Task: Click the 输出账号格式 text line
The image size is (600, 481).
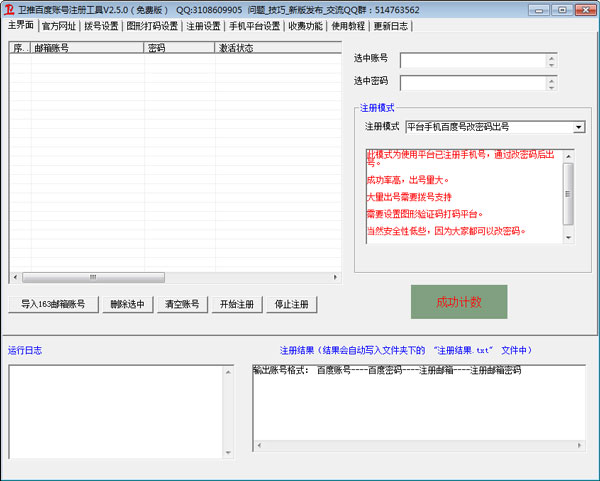Action: pos(387,370)
